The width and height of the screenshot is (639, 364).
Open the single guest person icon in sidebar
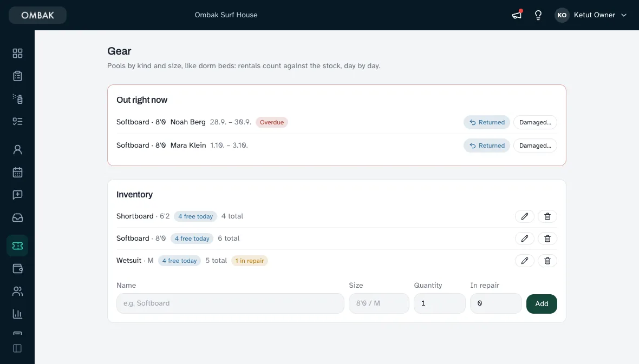[x=17, y=149]
